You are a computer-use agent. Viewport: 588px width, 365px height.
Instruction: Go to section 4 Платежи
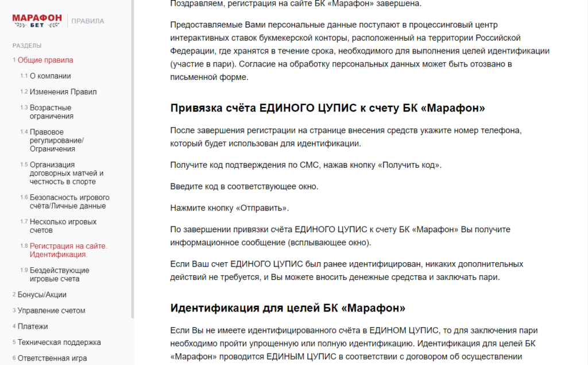(33, 326)
